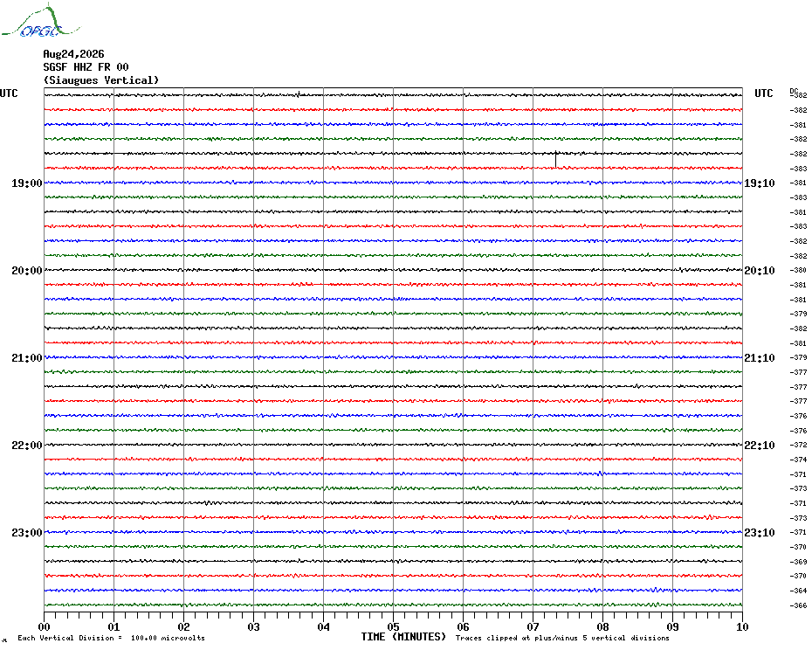This screenshot has height=650, width=812.
Task: Click the TIME (MINUTES) axis title
Action: tap(403, 637)
